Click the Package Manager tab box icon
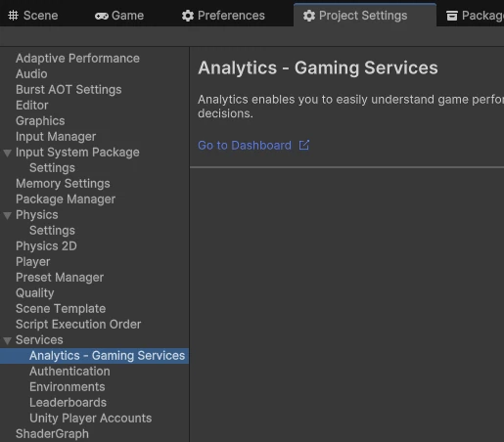 (452, 16)
